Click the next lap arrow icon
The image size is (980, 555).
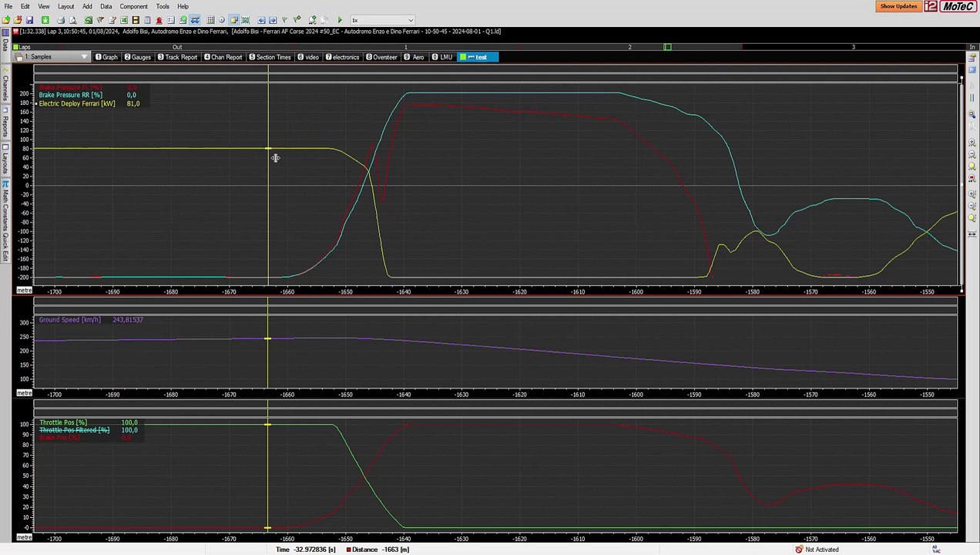pyautogui.click(x=273, y=20)
